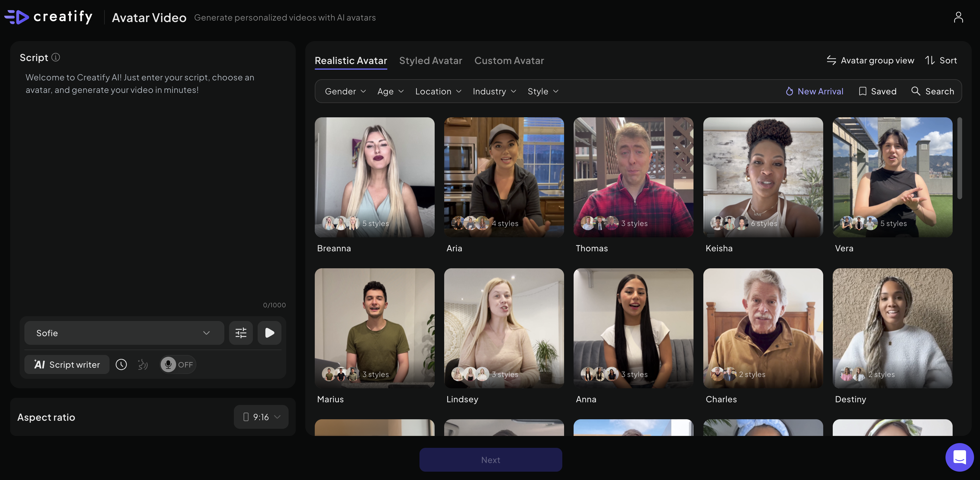
Task: Select the Thomas avatar thumbnail
Action: point(633,177)
